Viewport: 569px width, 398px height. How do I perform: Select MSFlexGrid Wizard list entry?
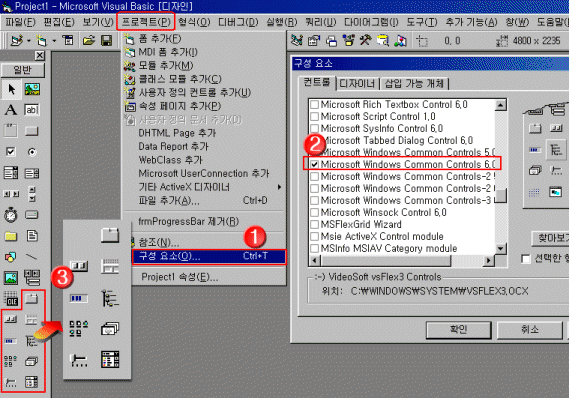coord(361,225)
